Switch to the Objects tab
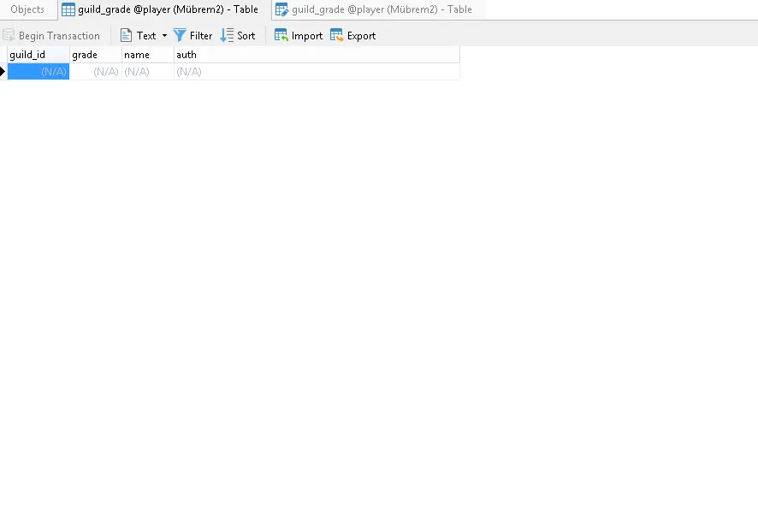Viewport: 758px width, 532px height. tap(27, 9)
